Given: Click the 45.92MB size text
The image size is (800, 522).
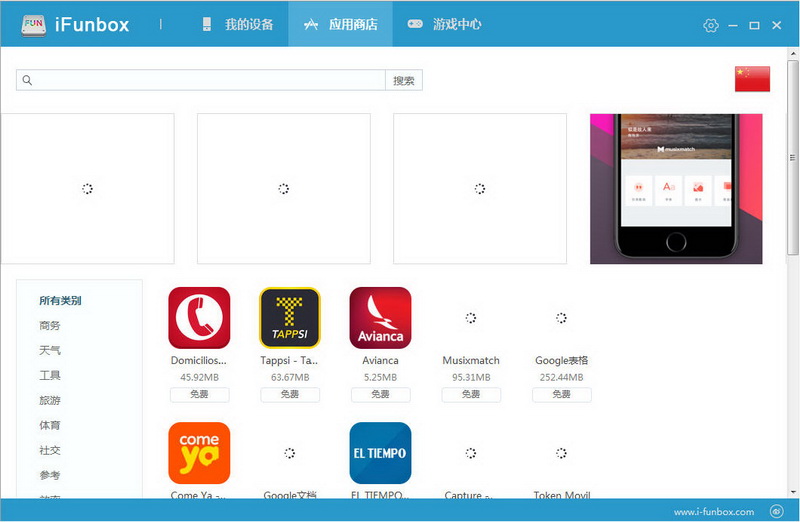Looking at the screenshot, I should tap(199, 378).
